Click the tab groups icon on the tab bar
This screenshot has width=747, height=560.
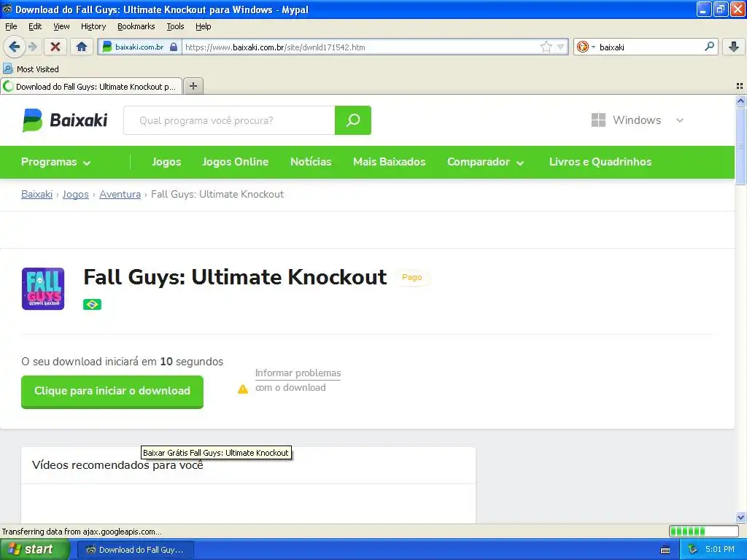click(740, 86)
